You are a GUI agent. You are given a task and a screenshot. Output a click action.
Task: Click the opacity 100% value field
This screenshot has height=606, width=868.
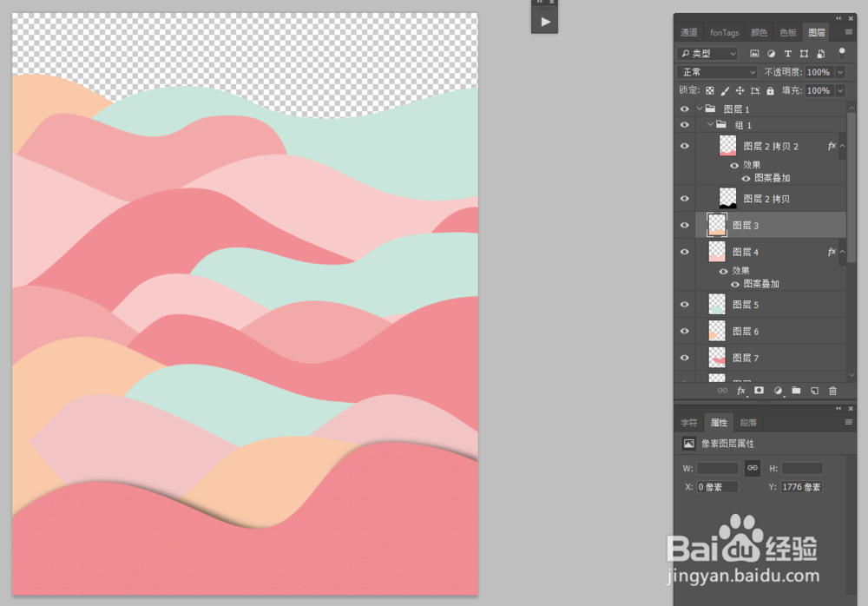pos(820,72)
